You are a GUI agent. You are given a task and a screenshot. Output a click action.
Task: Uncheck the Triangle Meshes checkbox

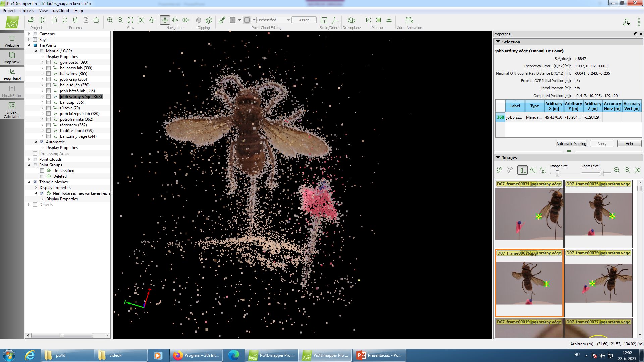coord(35,182)
